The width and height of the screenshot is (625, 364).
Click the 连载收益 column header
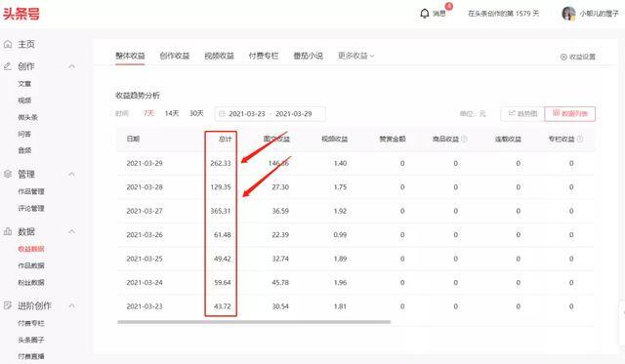point(508,139)
